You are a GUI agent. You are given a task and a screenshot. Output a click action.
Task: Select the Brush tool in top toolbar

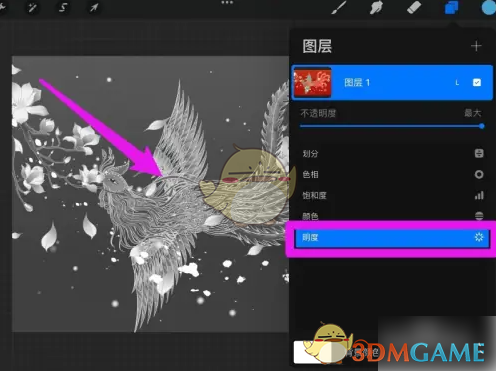[339, 7]
